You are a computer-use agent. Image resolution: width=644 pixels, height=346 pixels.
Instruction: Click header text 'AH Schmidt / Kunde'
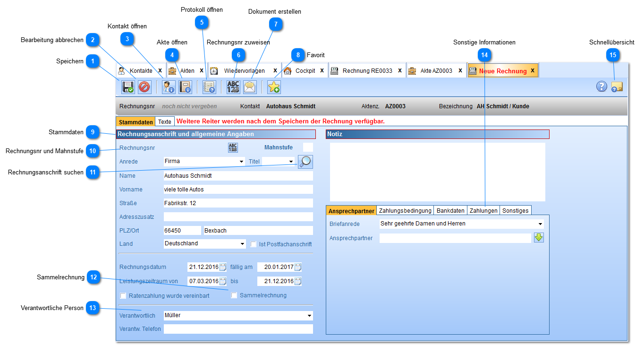(503, 106)
